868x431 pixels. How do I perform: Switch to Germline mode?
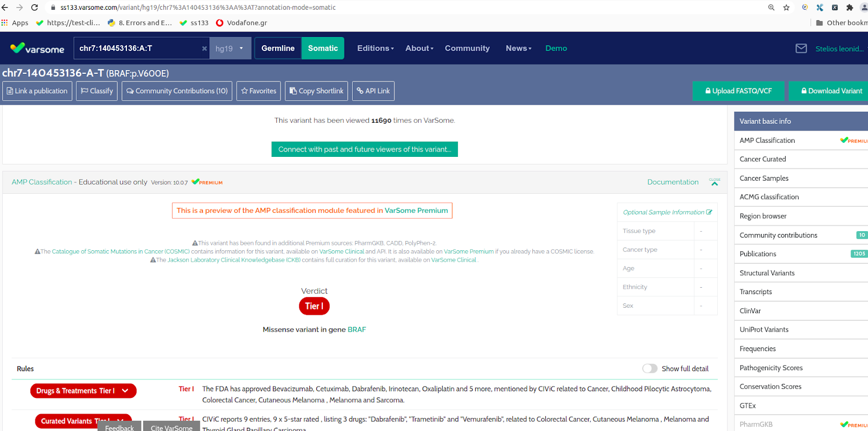(x=278, y=48)
